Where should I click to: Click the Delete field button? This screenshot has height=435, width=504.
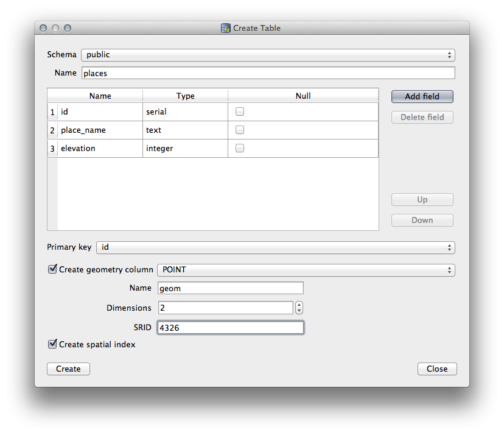422,117
